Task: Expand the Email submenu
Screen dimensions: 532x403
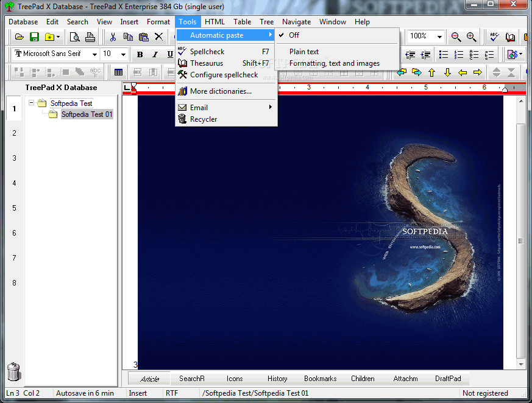Action: 226,107
